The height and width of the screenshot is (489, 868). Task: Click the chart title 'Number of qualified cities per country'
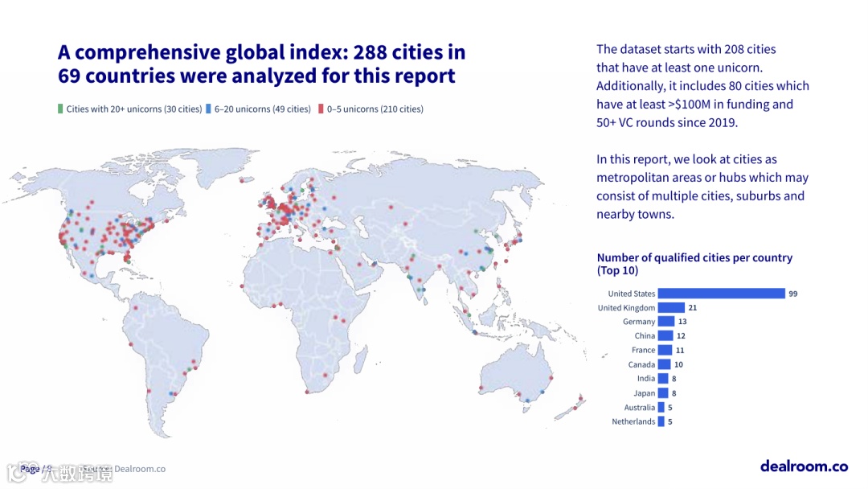(x=694, y=257)
